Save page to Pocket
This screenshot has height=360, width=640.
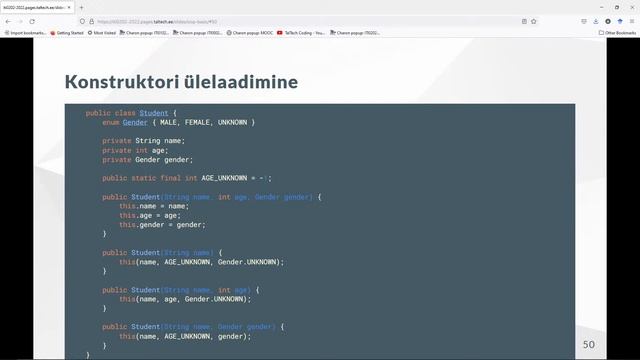point(584,22)
